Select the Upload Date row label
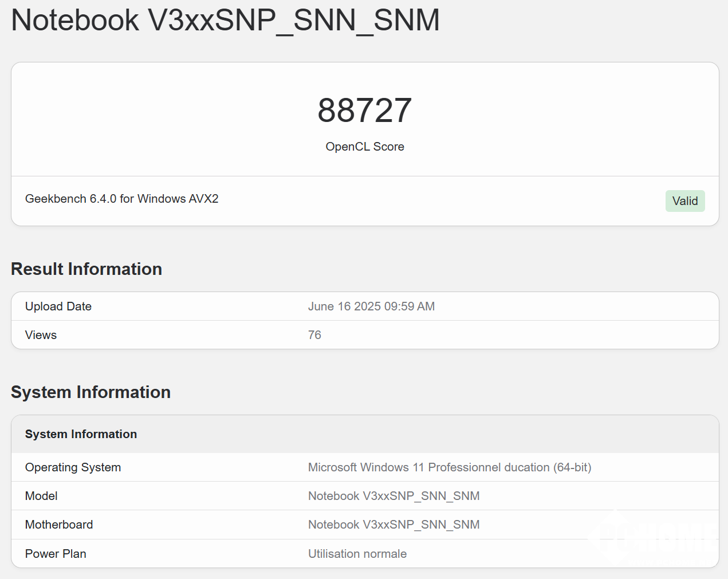Image resolution: width=728 pixels, height=579 pixels. [x=58, y=306]
